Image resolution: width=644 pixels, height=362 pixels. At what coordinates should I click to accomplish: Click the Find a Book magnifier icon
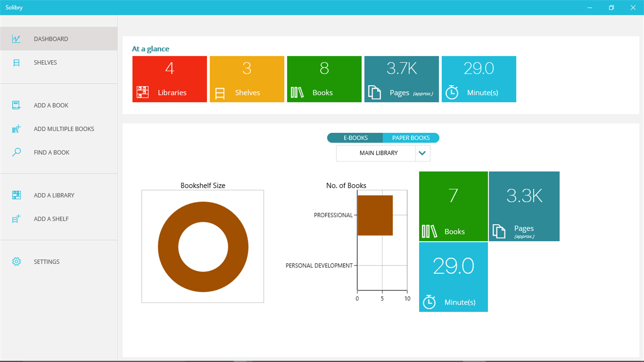[x=17, y=152]
